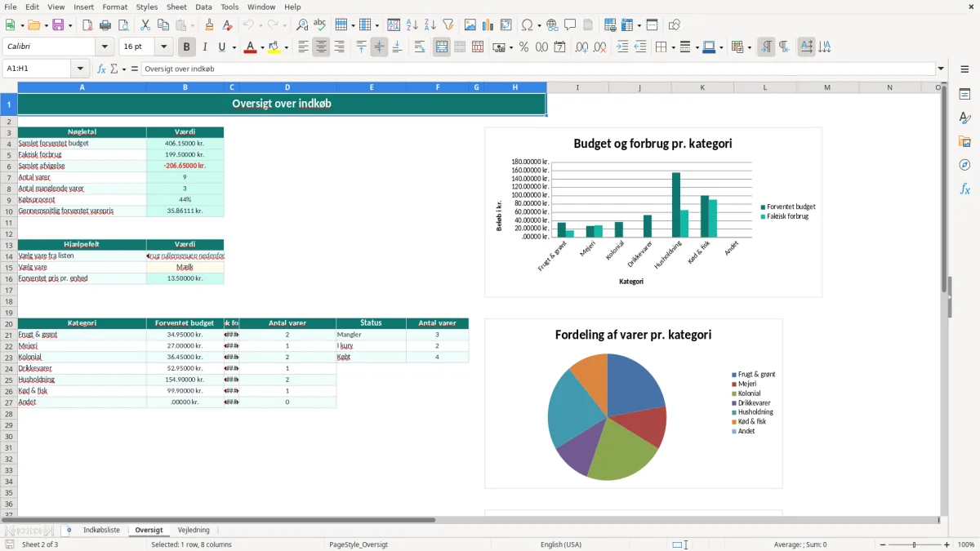Click the Print icon
This screenshot has width=980, height=551.
tap(105, 25)
